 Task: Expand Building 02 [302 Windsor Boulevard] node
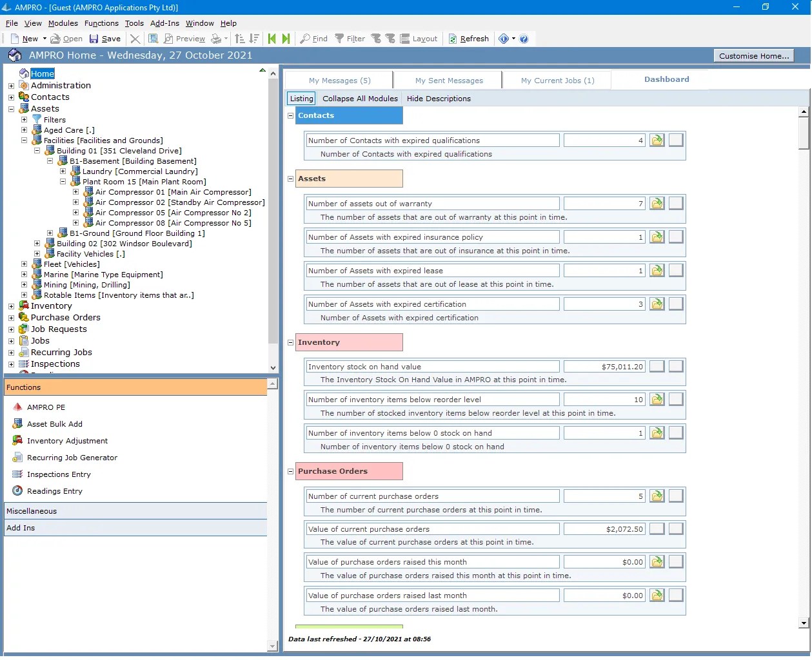click(x=37, y=244)
